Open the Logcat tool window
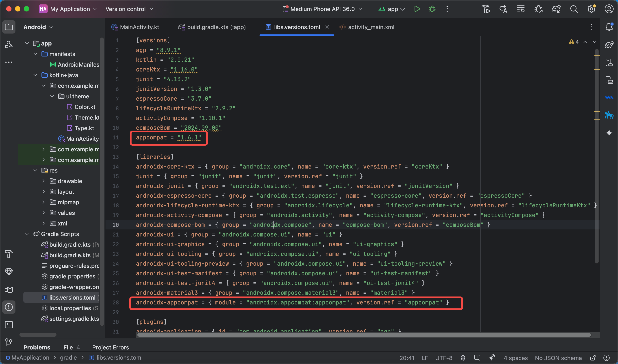 (9, 289)
